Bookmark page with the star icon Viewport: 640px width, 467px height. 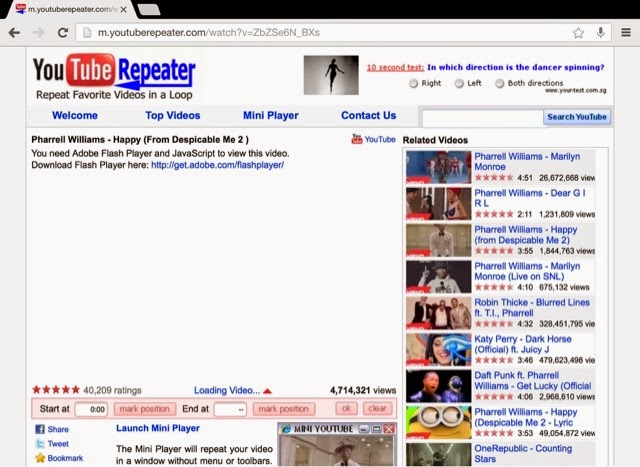[578, 33]
